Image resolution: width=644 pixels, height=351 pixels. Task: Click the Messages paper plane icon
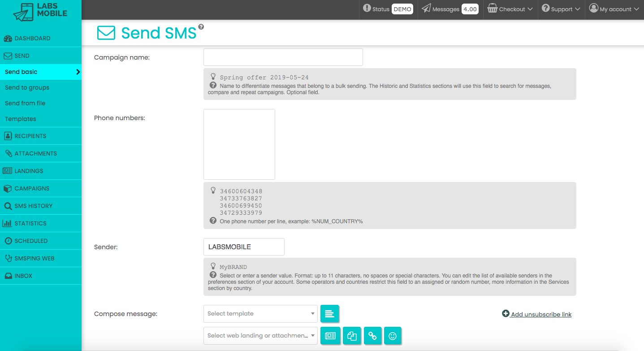tap(426, 9)
